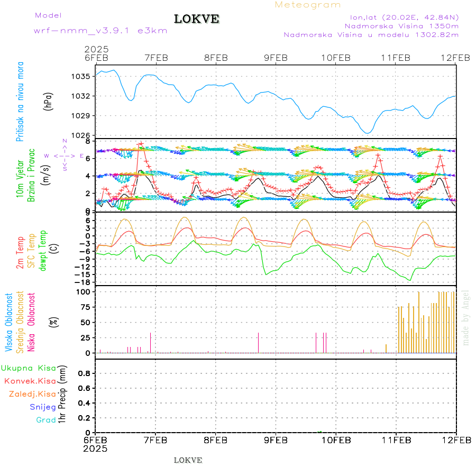Select the Nadmorska Visina 1350m label
The height and width of the screenshot is (476, 476).
coord(401,25)
